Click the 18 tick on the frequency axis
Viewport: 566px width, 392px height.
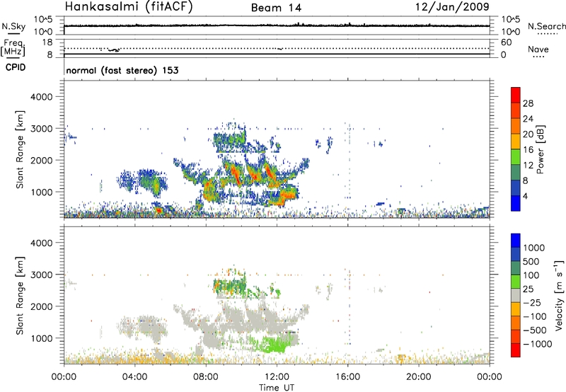point(47,42)
